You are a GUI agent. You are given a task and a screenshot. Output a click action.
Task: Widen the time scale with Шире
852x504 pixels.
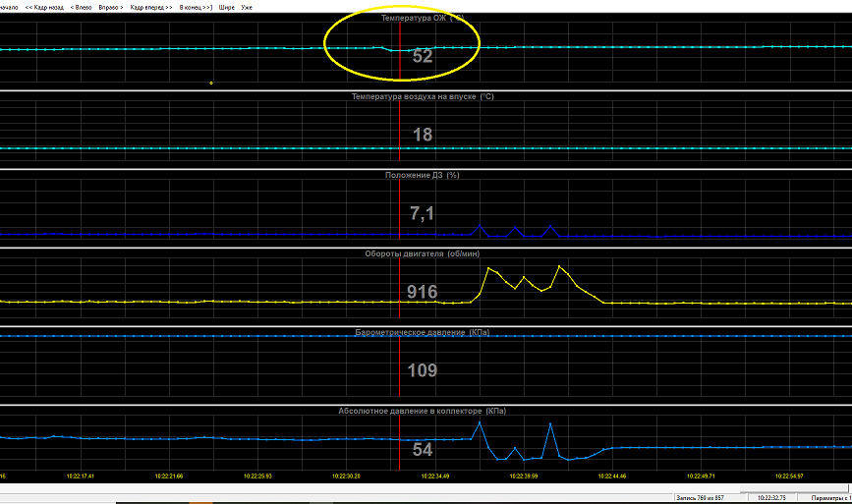tap(227, 8)
